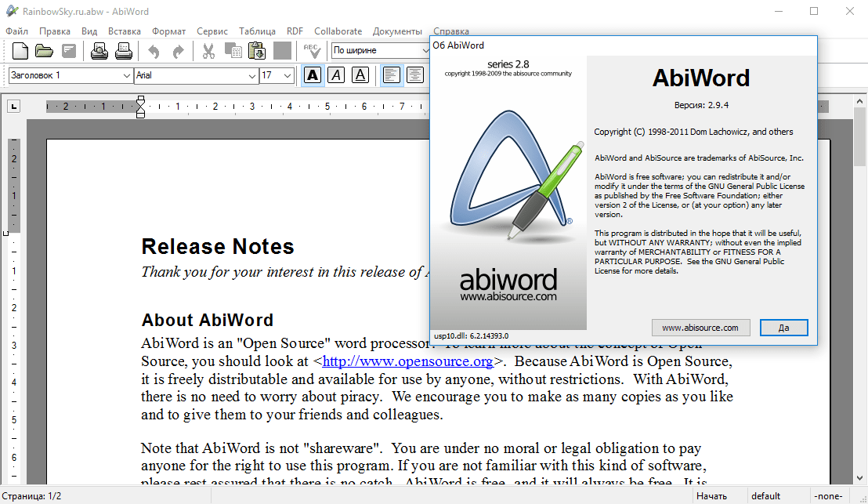
Task: Maximize the AbiWord window
Action: 814,11
